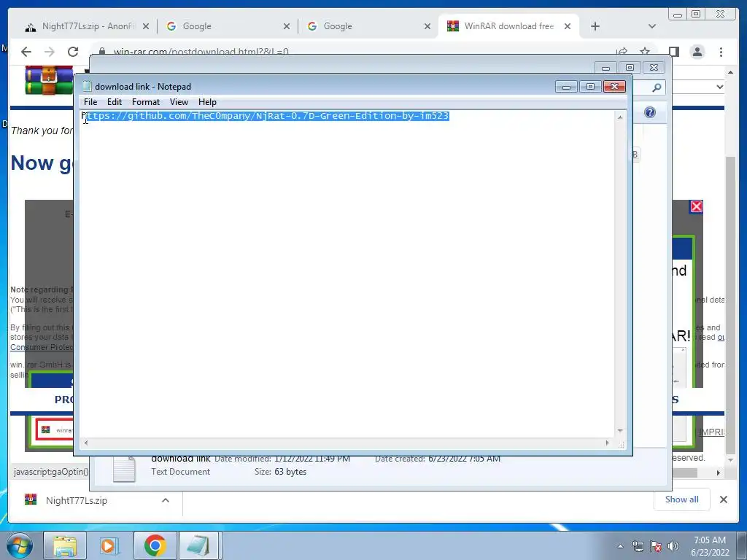Open the Notepad Format menu
747x560 pixels.
click(x=146, y=102)
